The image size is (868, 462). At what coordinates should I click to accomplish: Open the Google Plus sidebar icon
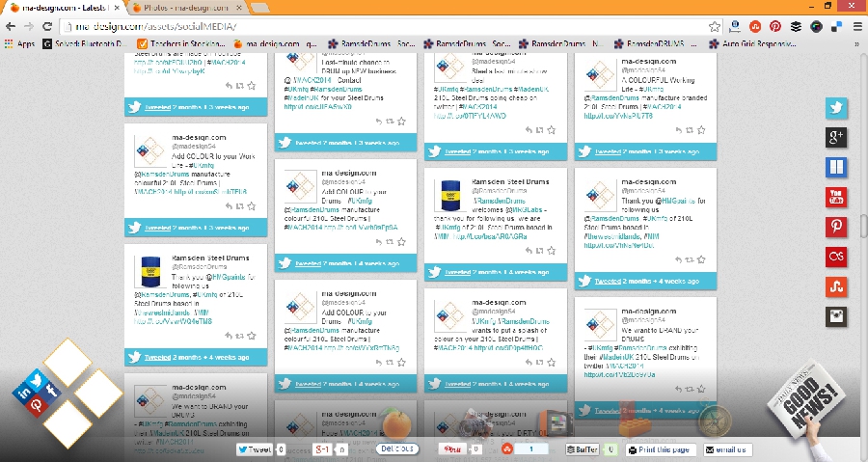[836, 137]
